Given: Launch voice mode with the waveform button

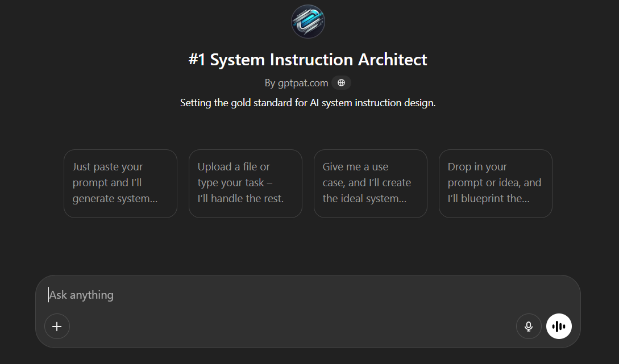Looking at the screenshot, I should [x=559, y=327].
